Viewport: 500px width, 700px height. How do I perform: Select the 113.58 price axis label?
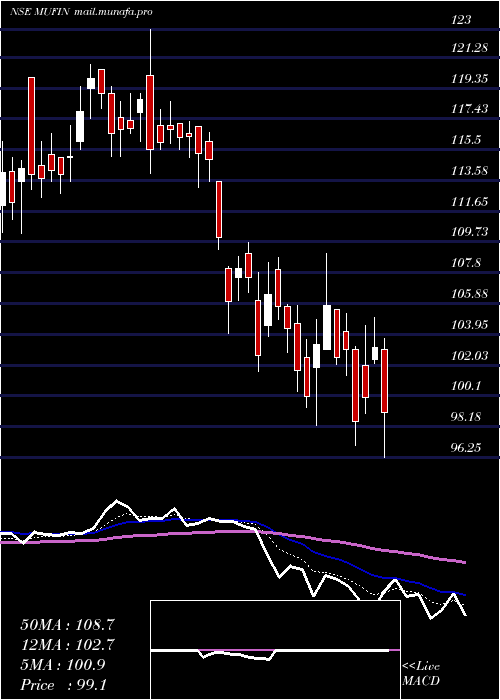[x=470, y=171]
